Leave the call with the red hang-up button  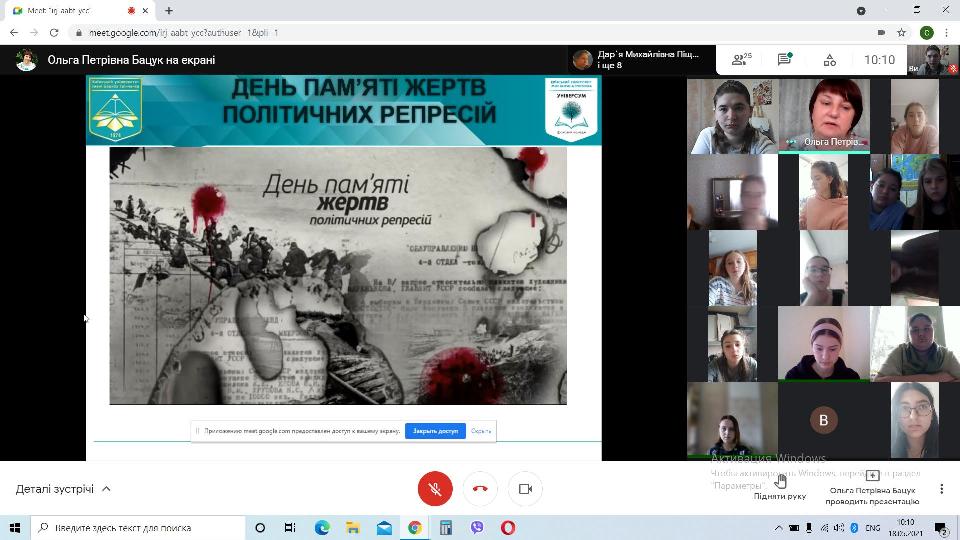pyautogui.click(x=480, y=489)
